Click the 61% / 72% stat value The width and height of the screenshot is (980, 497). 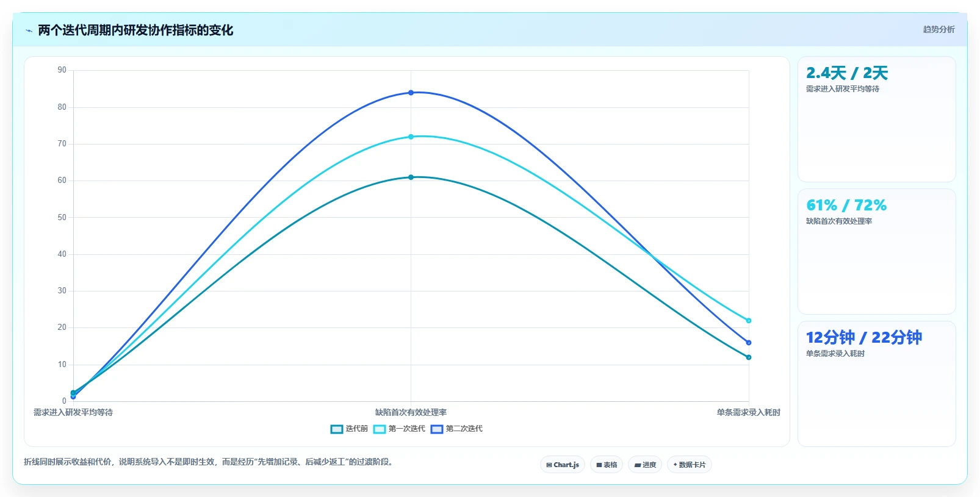pos(846,206)
